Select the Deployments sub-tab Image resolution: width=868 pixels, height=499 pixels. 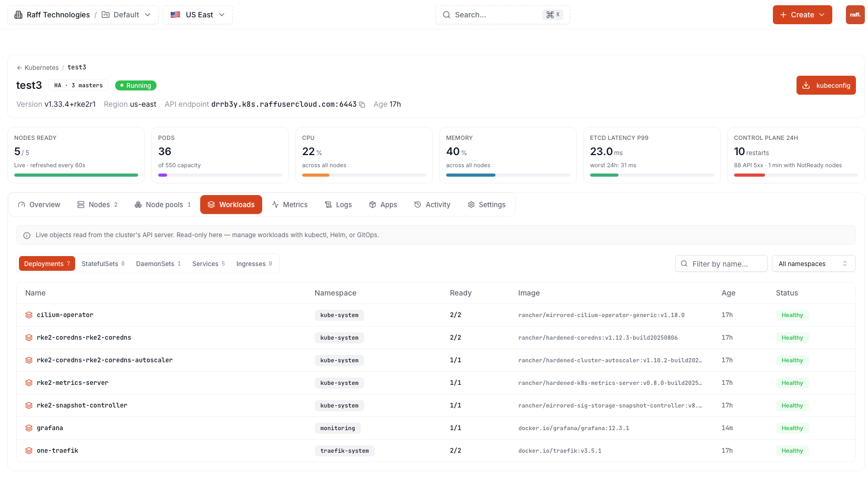pyautogui.click(x=47, y=263)
